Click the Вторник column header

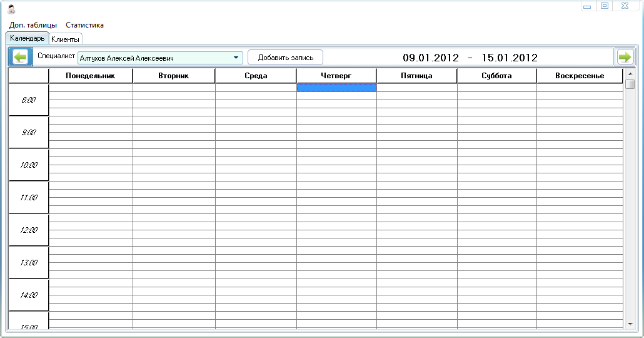[174, 76]
